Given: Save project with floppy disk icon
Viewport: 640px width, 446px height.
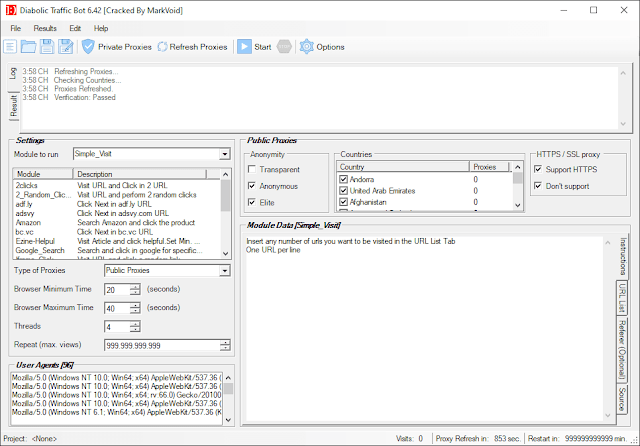Looking at the screenshot, I should [47, 47].
